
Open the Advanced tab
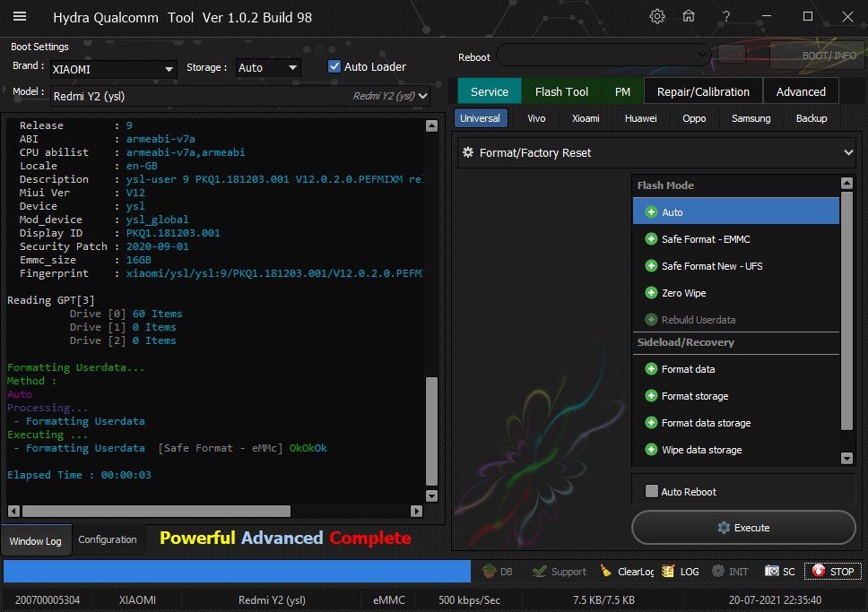[x=801, y=92]
